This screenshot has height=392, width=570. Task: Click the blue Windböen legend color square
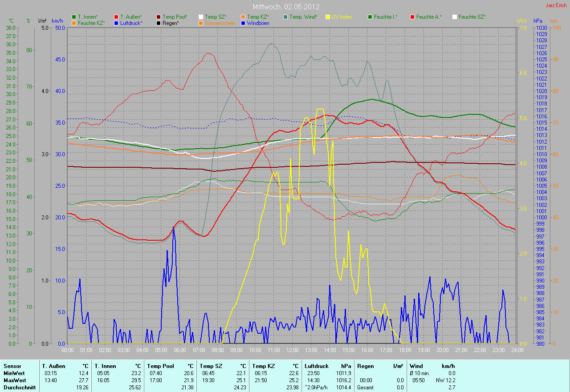point(243,23)
